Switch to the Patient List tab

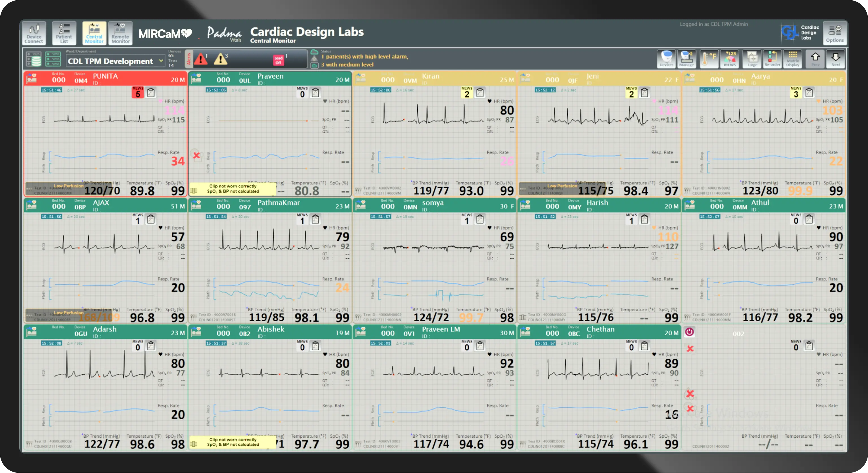pyautogui.click(x=64, y=33)
